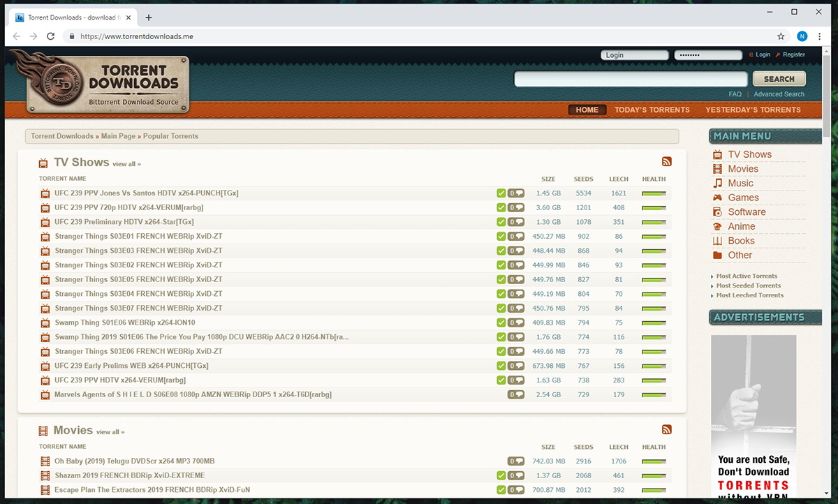This screenshot has width=838, height=504.
Task: Click TV icon beside Swamp Thing S01E06 WEBRip
Action: (x=45, y=323)
